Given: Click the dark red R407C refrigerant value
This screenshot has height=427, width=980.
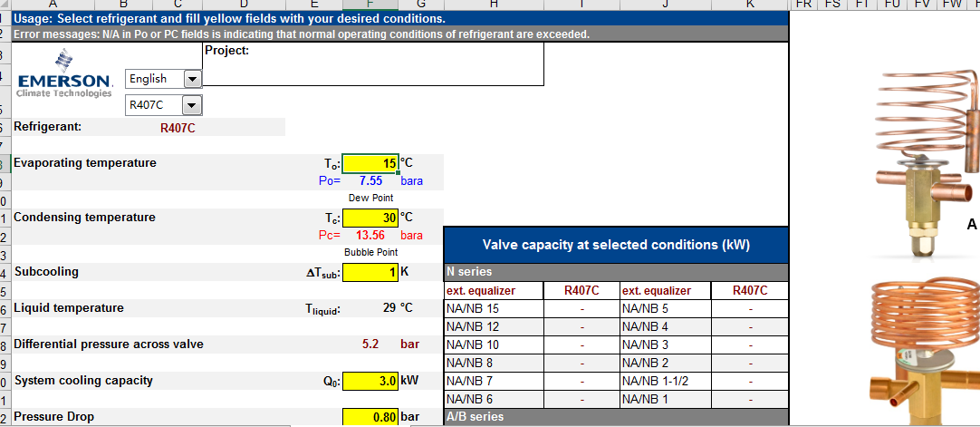Looking at the screenshot, I should pyautogui.click(x=178, y=129).
